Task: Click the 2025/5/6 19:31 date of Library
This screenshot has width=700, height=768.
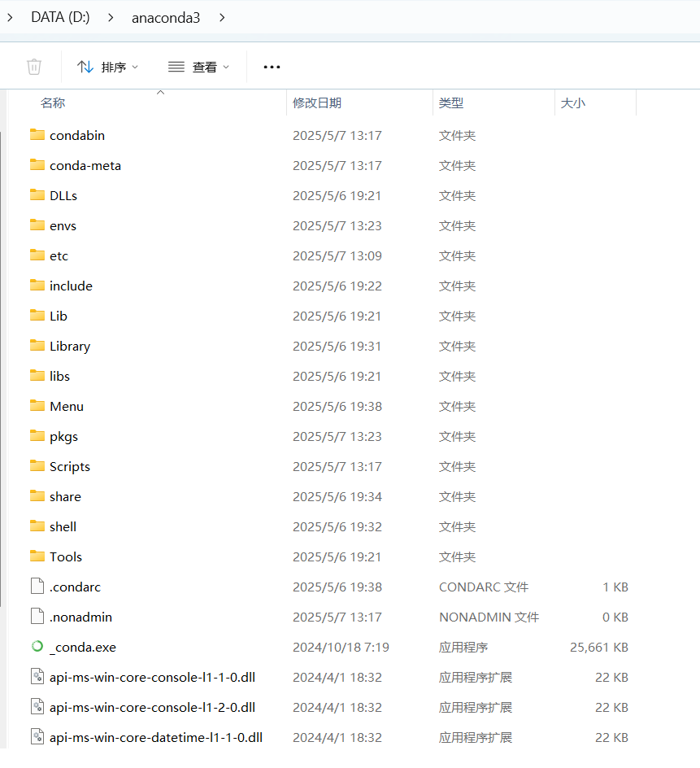Action: tap(337, 347)
